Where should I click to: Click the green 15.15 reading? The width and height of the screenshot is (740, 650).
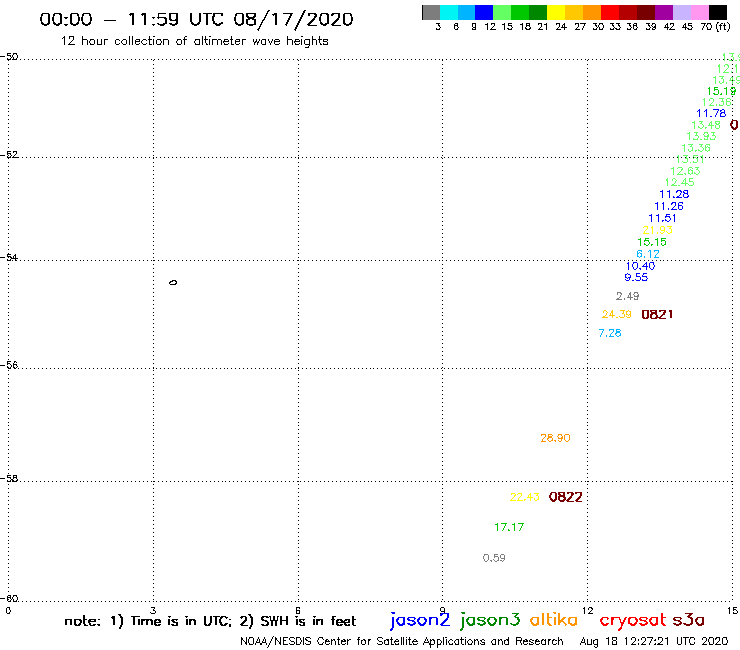coord(652,242)
